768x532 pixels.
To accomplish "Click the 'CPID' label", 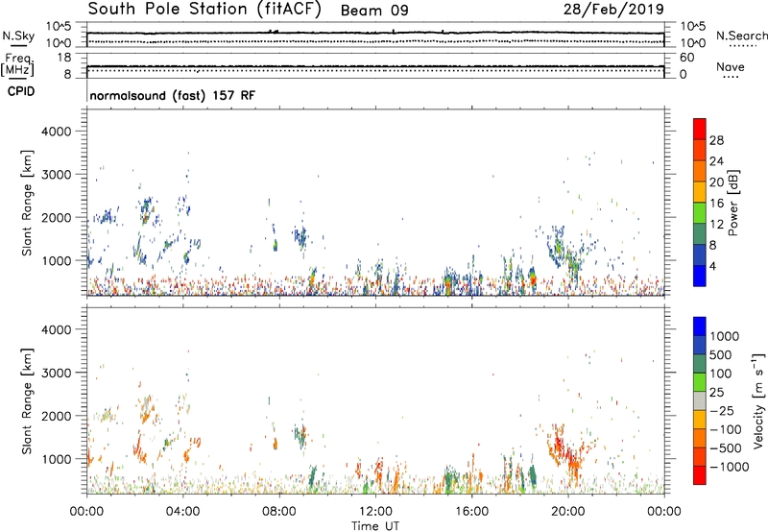I will (x=21, y=91).
